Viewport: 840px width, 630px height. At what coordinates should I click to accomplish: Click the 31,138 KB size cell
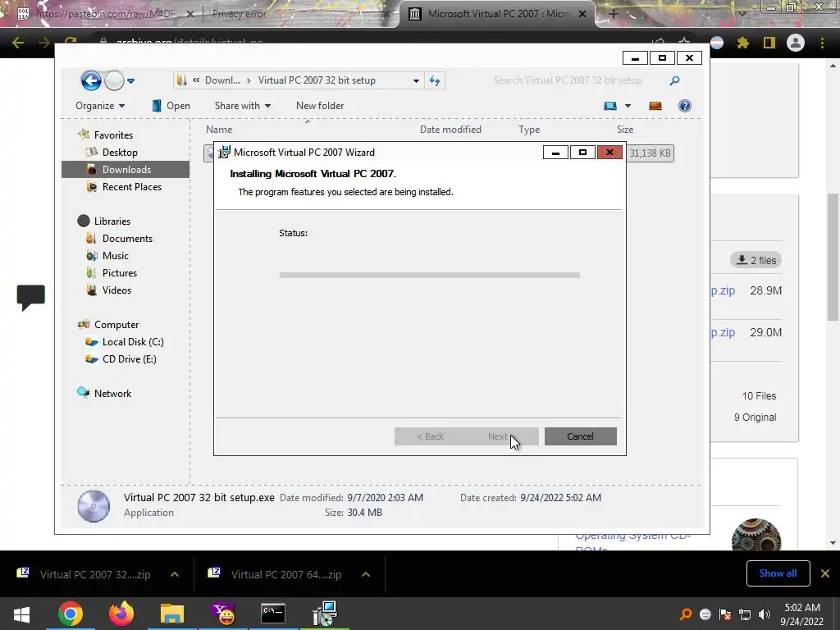tap(650, 153)
